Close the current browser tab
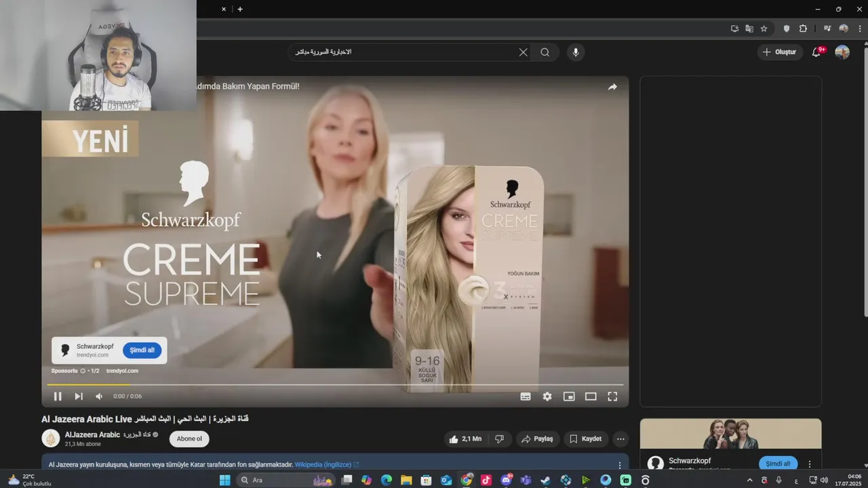The image size is (868, 488). click(x=224, y=9)
